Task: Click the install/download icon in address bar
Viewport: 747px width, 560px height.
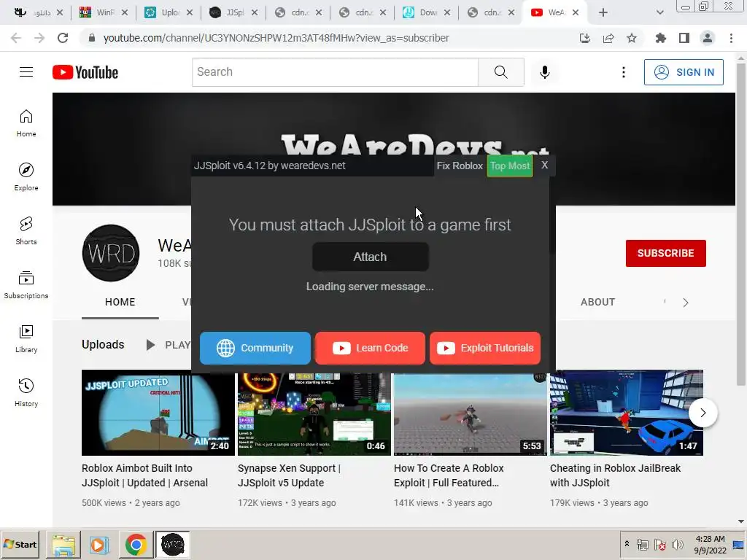Action: (585, 38)
